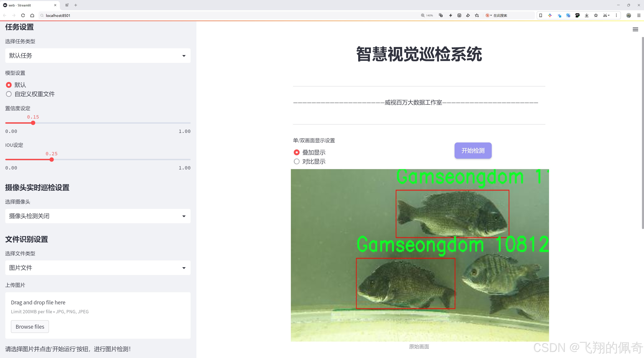Select the 默认 model radio option

point(9,85)
